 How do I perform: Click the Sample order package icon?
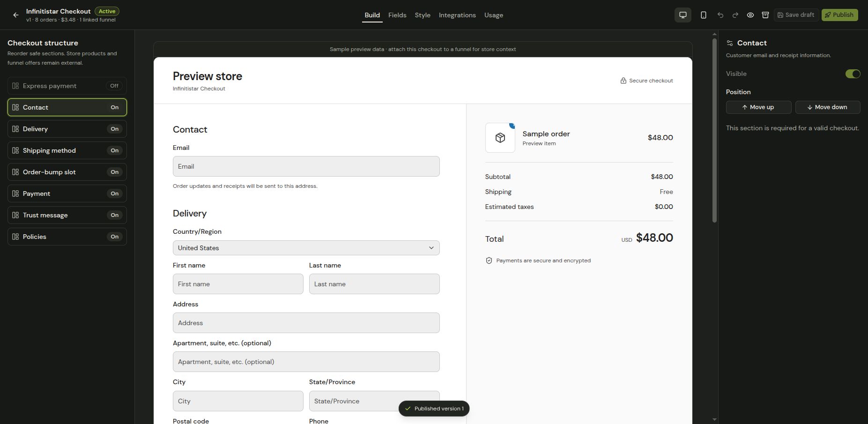click(x=500, y=138)
